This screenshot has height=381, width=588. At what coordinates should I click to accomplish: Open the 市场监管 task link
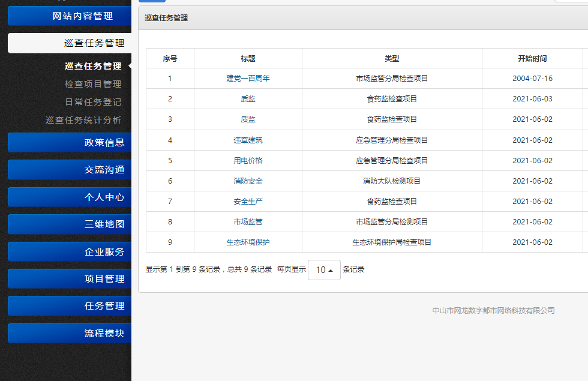[248, 222]
